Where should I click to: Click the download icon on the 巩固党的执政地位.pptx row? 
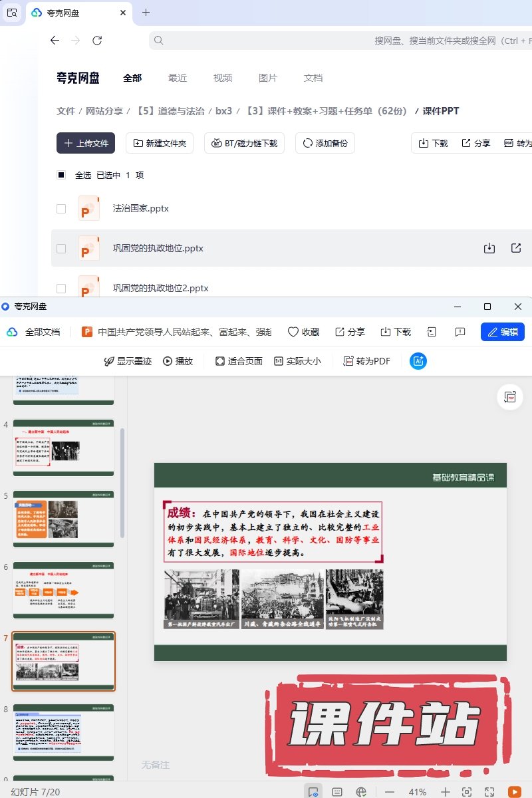pos(489,248)
